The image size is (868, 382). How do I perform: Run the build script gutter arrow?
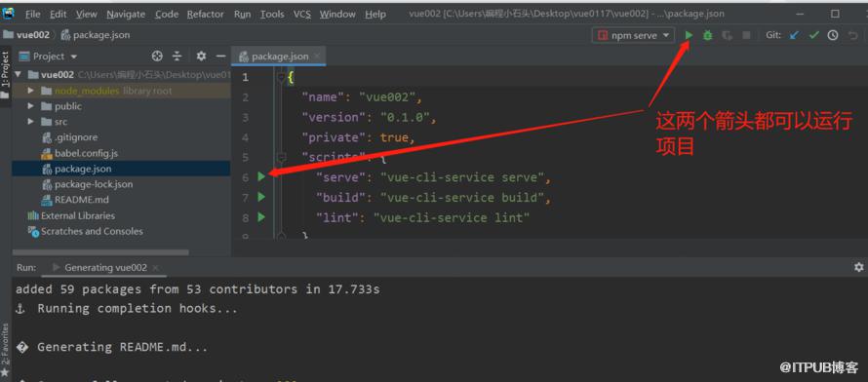[261, 197]
